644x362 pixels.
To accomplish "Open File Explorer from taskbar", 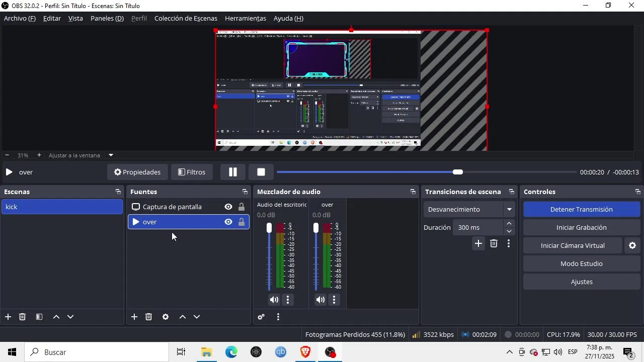I will pos(206,352).
